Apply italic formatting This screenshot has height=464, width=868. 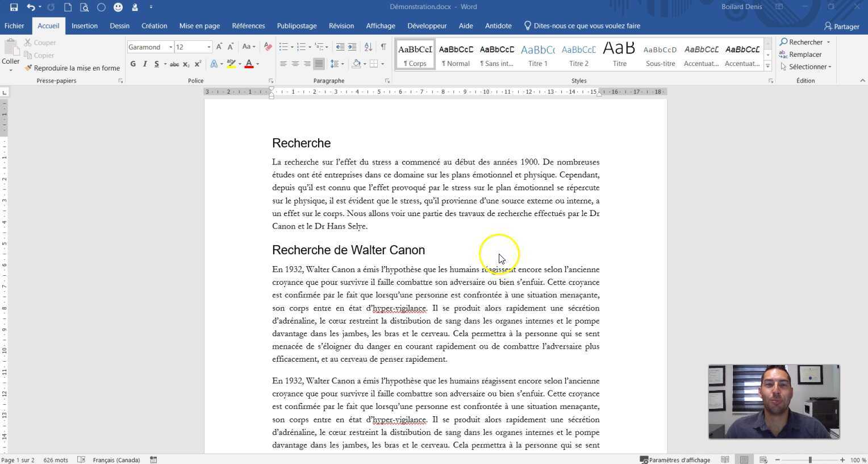(144, 64)
